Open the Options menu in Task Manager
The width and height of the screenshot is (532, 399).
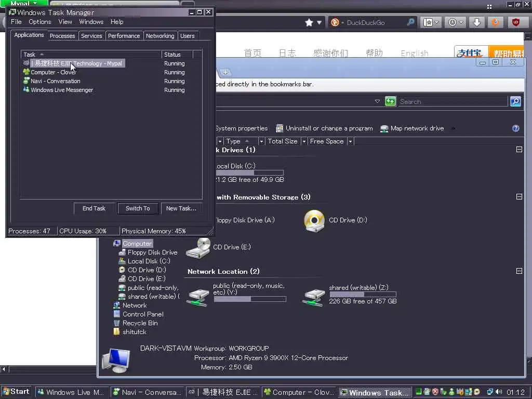39,22
